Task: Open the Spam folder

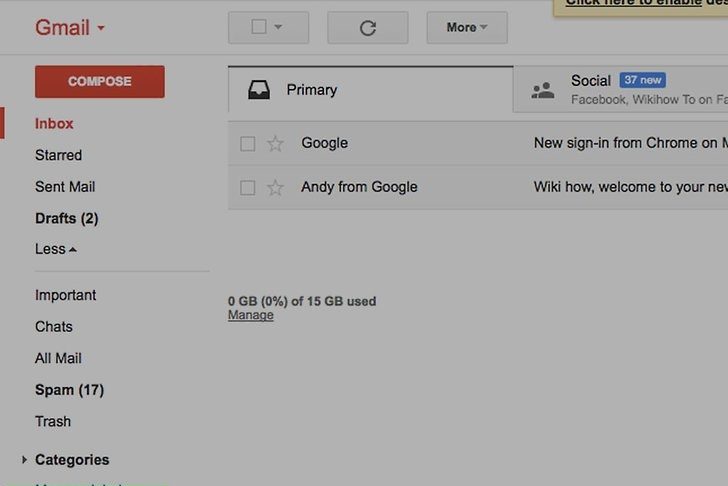Action: pyautogui.click(x=69, y=390)
